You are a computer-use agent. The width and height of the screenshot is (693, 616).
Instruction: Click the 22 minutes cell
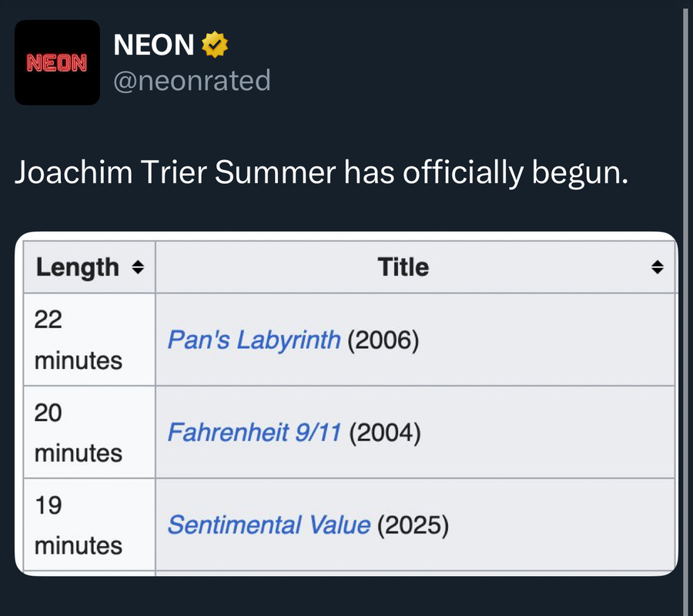pyautogui.click(x=78, y=340)
